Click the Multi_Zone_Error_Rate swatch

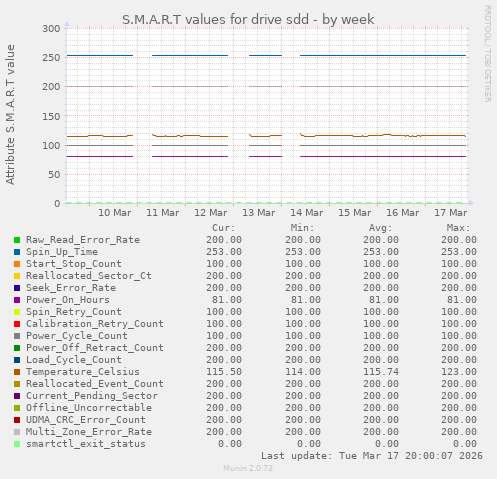click(17, 432)
